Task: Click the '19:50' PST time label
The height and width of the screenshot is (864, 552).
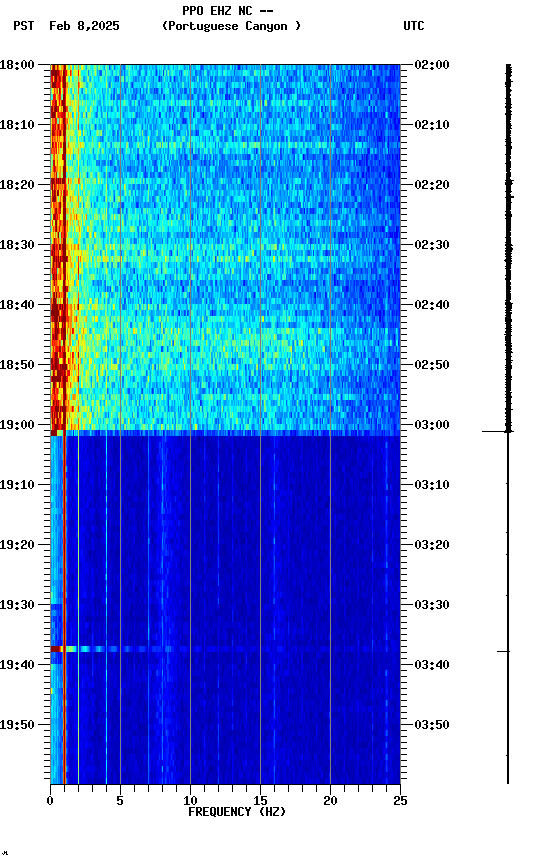Action: (x=17, y=725)
